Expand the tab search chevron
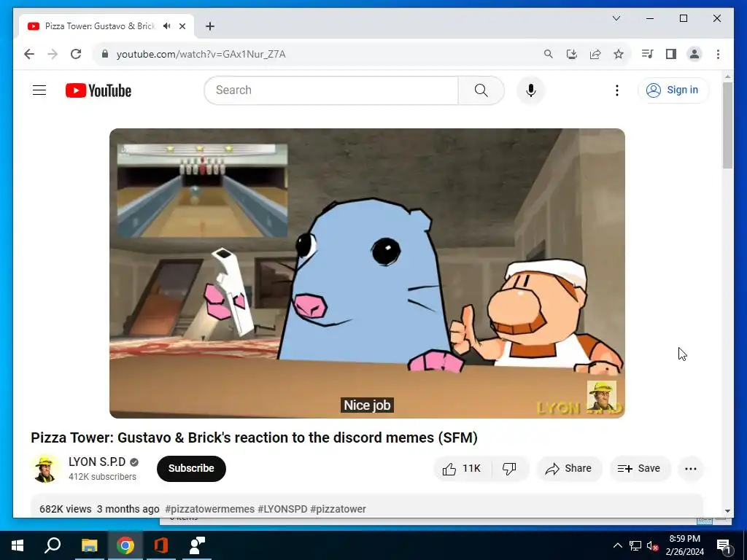747x560 pixels. click(616, 18)
